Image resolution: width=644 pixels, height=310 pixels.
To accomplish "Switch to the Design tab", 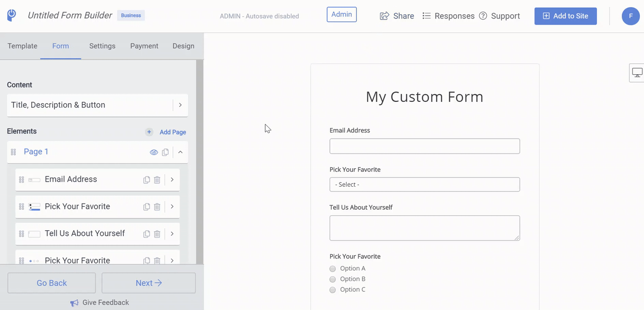I will click(183, 46).
